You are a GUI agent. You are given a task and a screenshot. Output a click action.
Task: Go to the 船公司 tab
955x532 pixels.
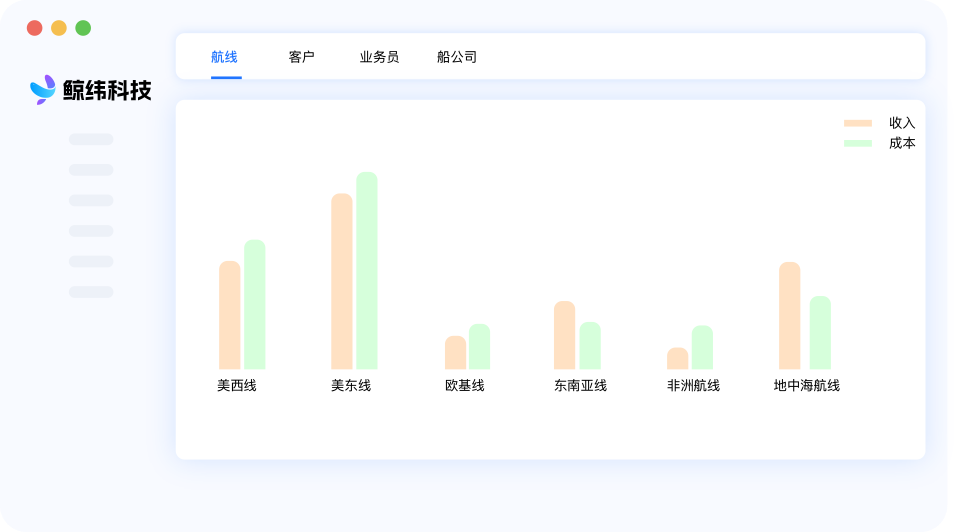point(457,57)
